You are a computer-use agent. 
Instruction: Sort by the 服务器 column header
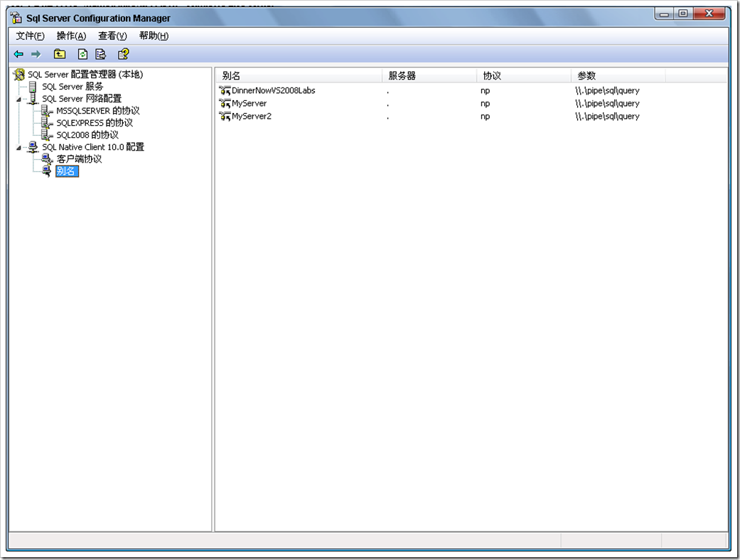[429, 75]
